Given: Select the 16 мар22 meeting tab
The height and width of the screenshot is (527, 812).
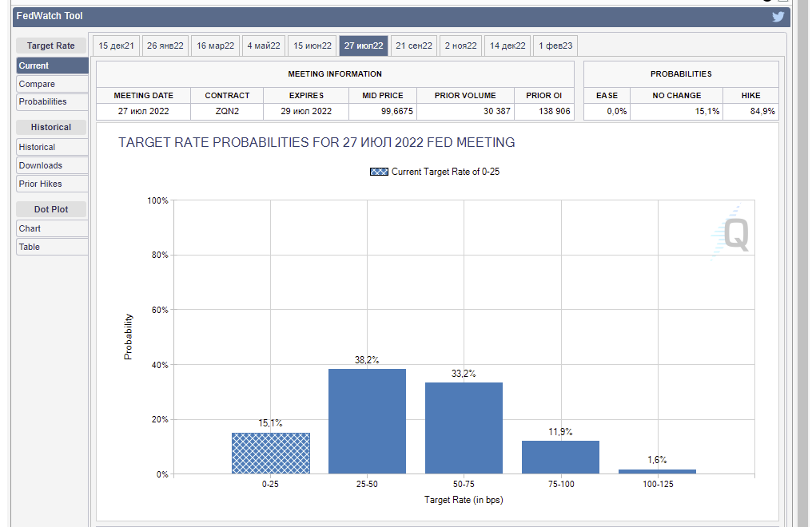Looking at the screenshot, I should click(x=216, y=46).
